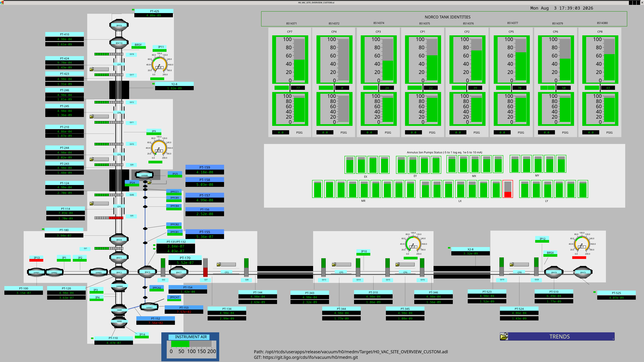Click the IP9 ion pump label
The image size is (644, 362).
[x=154, y=131]
